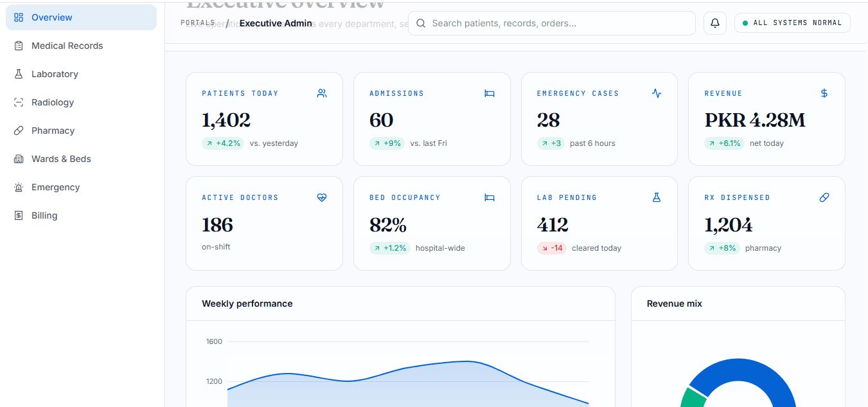
Task: Click the Medical Records clipboard icon
Action: pos(19,46)
